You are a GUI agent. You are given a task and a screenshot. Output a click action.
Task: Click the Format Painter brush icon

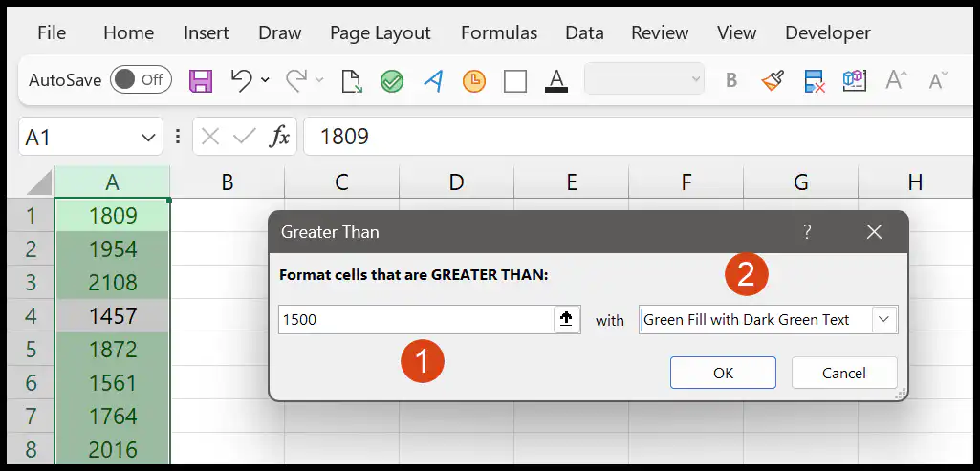tap(773, 80)
